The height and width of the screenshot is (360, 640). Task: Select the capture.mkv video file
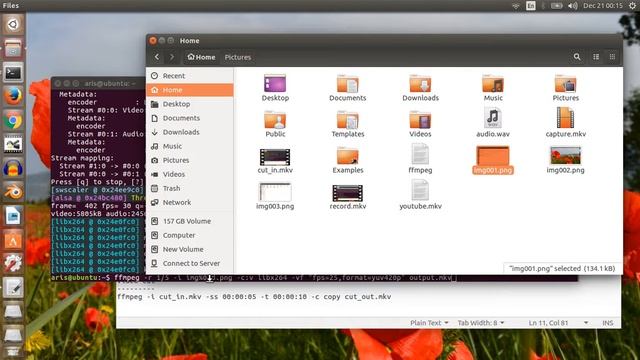pos(565,118)
